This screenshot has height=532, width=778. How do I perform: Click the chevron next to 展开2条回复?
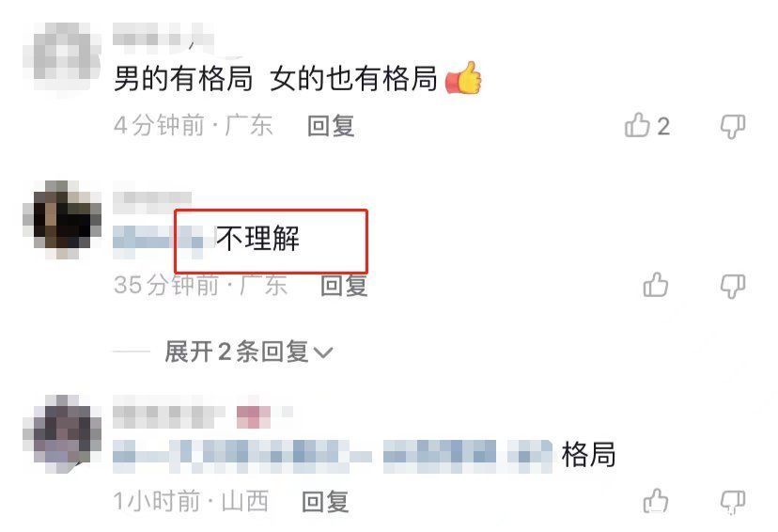coord(323,352)
